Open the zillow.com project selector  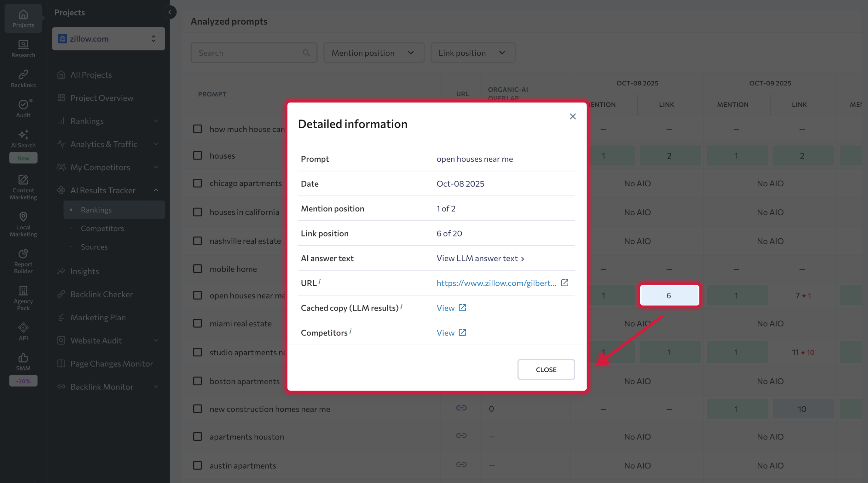[108, 39]
